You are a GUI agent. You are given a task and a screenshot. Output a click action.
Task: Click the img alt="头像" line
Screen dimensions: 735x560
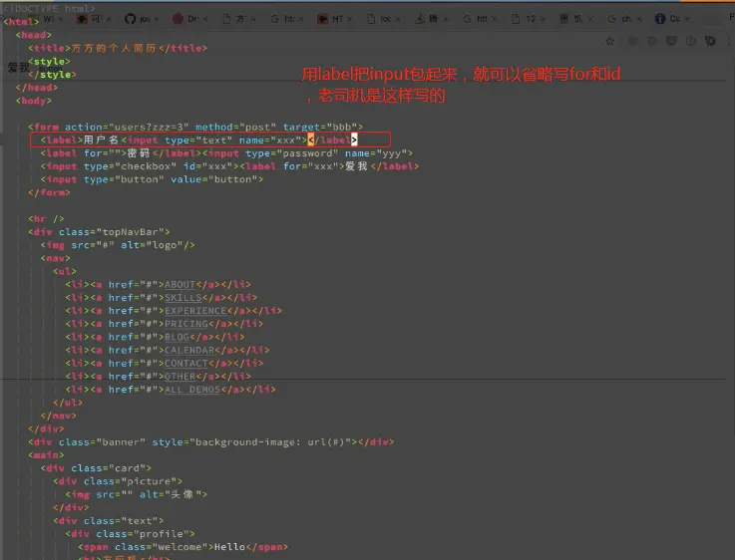pyautogui.click(x=136, y=494)
